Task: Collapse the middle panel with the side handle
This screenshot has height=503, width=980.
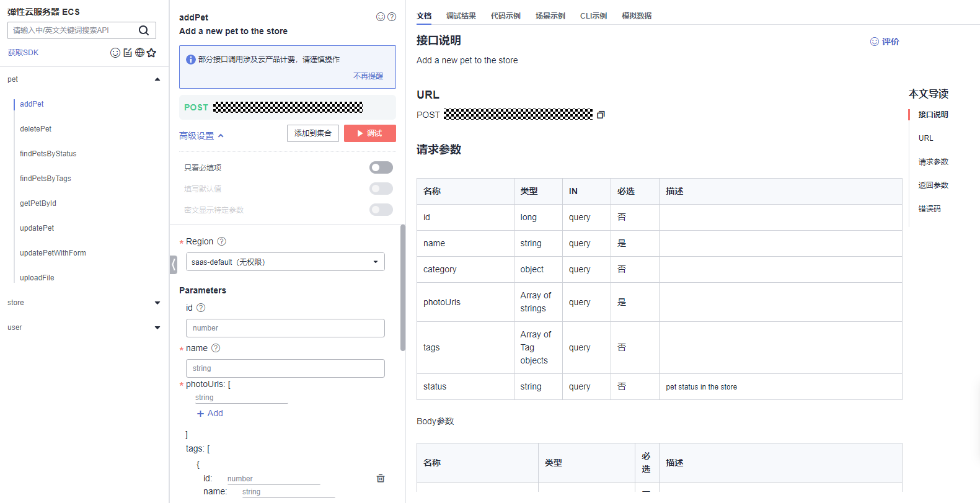Action: pyautogui.click(x=174, y=265)
